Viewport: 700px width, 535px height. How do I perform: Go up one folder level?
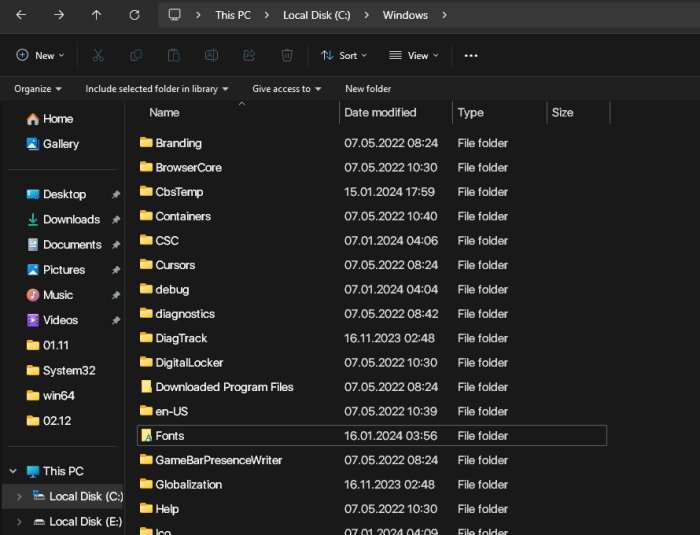(96, 15)
